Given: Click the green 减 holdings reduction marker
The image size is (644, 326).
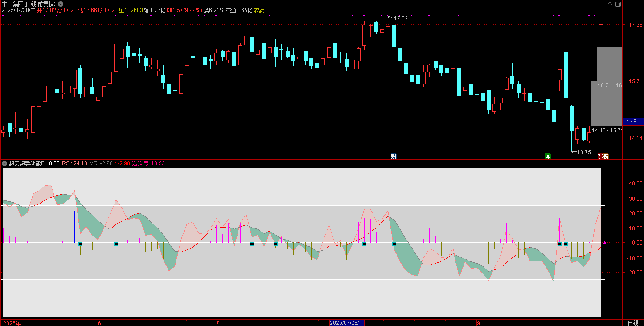Looking at the screenshot, I should click(548, 156).
